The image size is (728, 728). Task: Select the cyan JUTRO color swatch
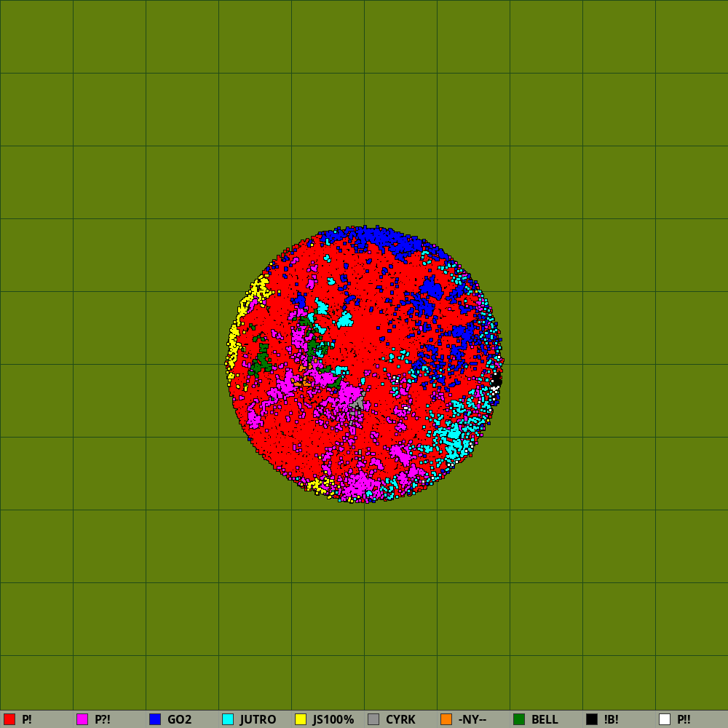(x=228, y=719)
